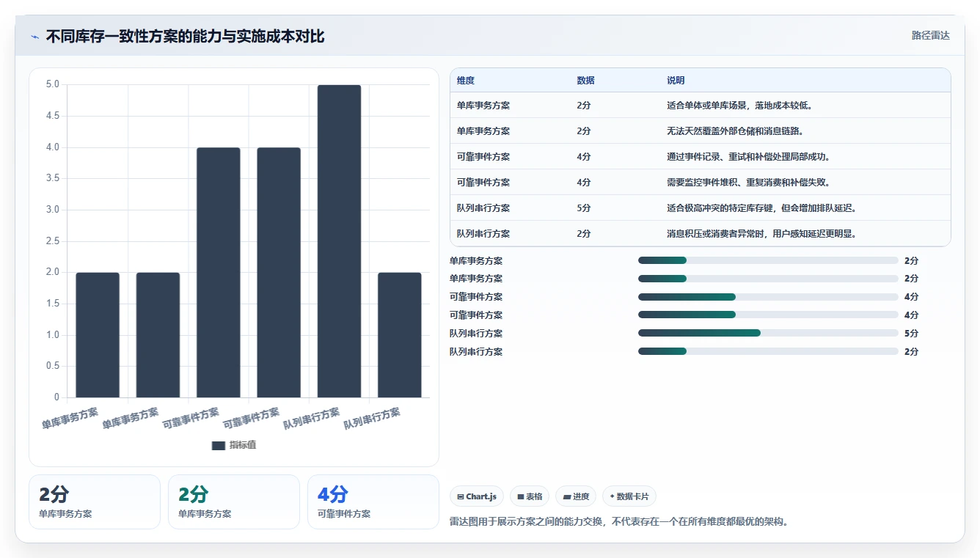The height and width of the screenshot is (558, 980).
Task: Toggle the 指标值 legend swatch
Action: tap(219, 445)
